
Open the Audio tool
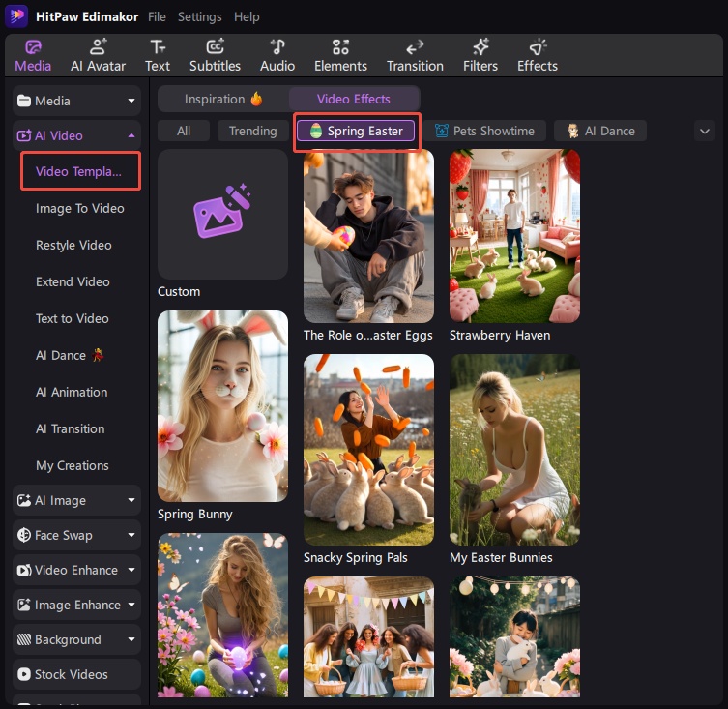(277, 55)
